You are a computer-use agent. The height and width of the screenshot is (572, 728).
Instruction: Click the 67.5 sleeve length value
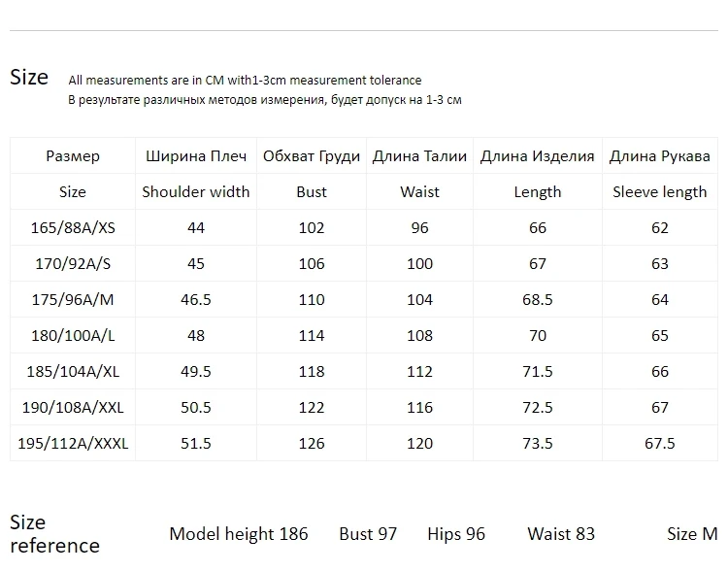click(x=660, y=443)
